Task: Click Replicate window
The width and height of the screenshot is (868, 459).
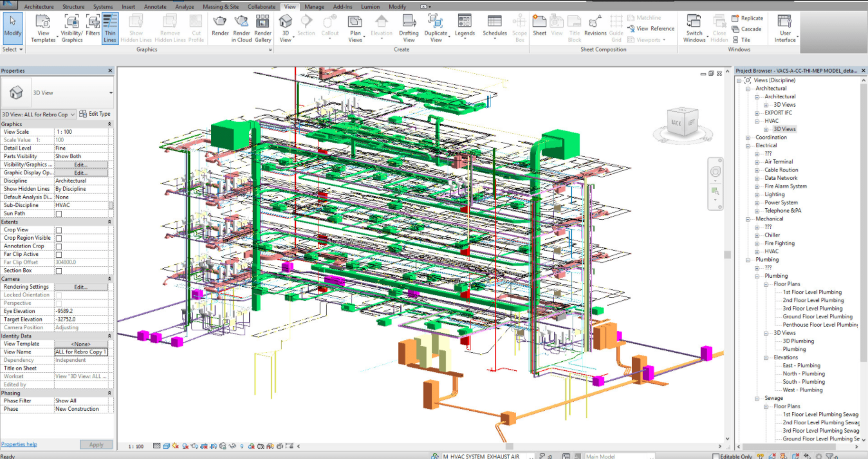Action: pyautogui.click(x=747, y=18)
